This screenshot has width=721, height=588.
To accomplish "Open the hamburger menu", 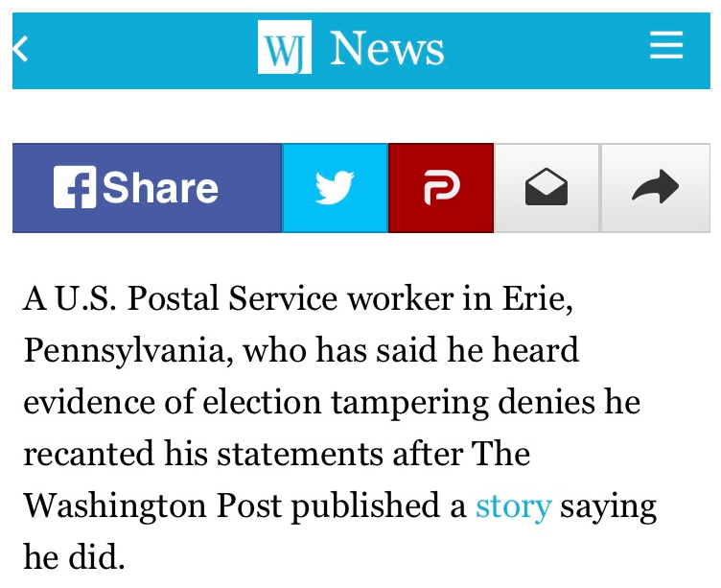I will 666,45.
